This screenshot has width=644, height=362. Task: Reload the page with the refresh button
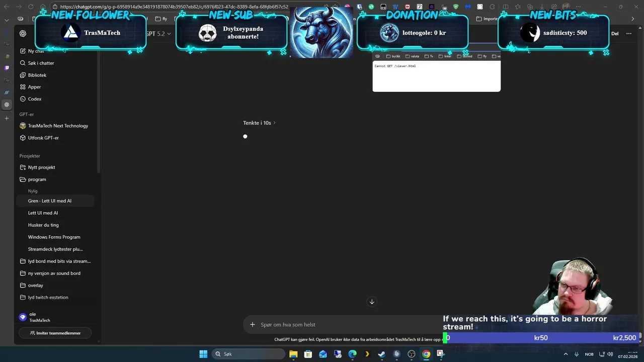31,7
